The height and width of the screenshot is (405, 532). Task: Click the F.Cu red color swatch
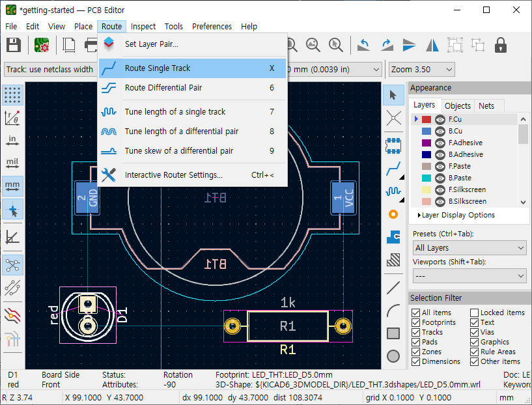[x=427, y=119]
